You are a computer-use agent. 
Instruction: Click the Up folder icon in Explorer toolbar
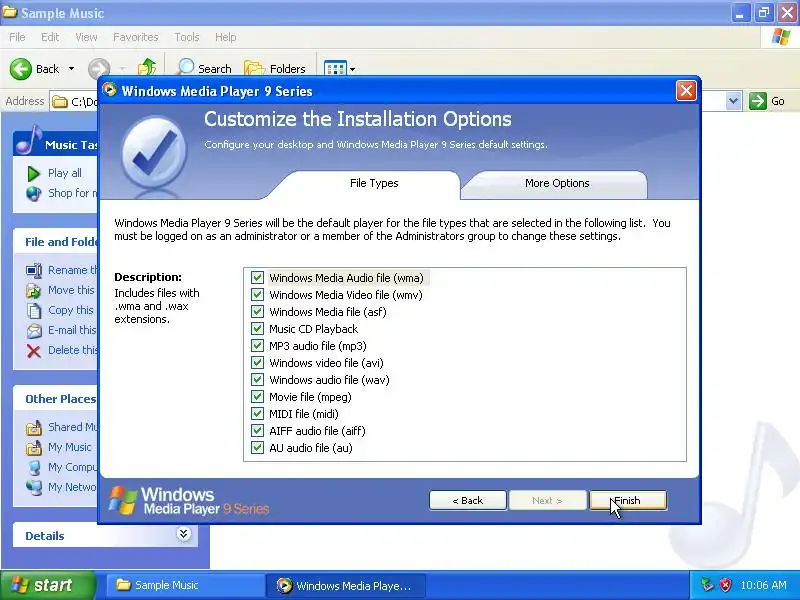point(147,68)
